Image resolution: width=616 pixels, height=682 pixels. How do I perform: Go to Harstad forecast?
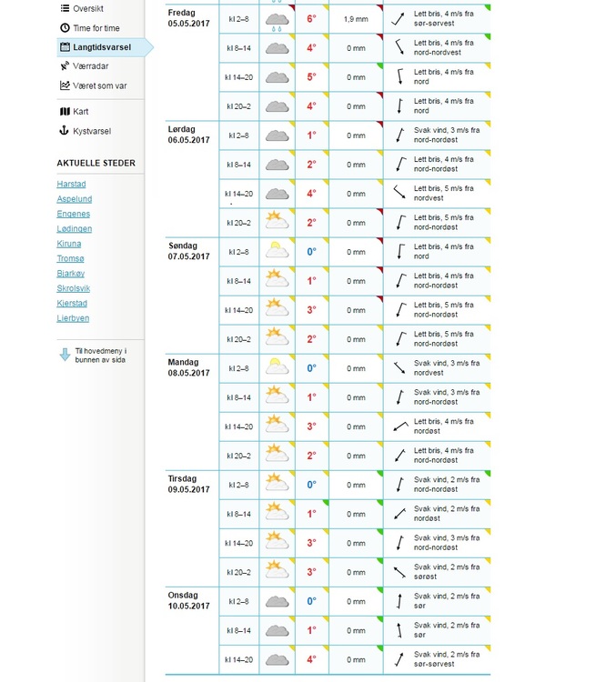point(71,184)
